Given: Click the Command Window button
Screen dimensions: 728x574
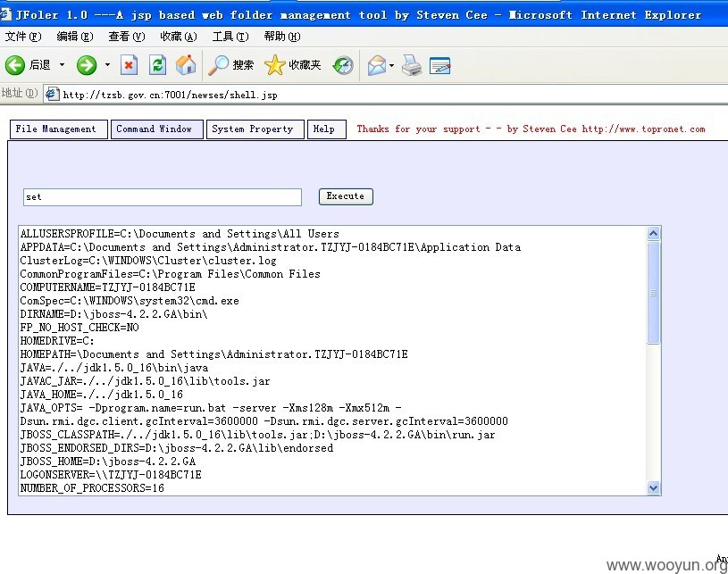Looking at the screenshot, I should [x=157, y=129].
